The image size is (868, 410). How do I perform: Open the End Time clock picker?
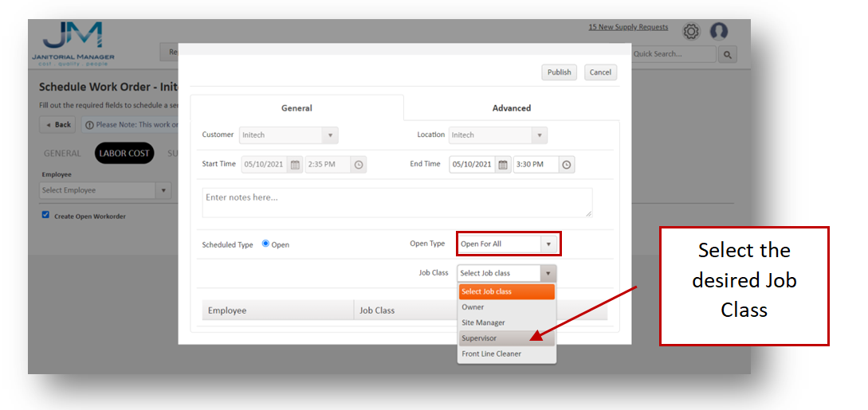(566, 165)
